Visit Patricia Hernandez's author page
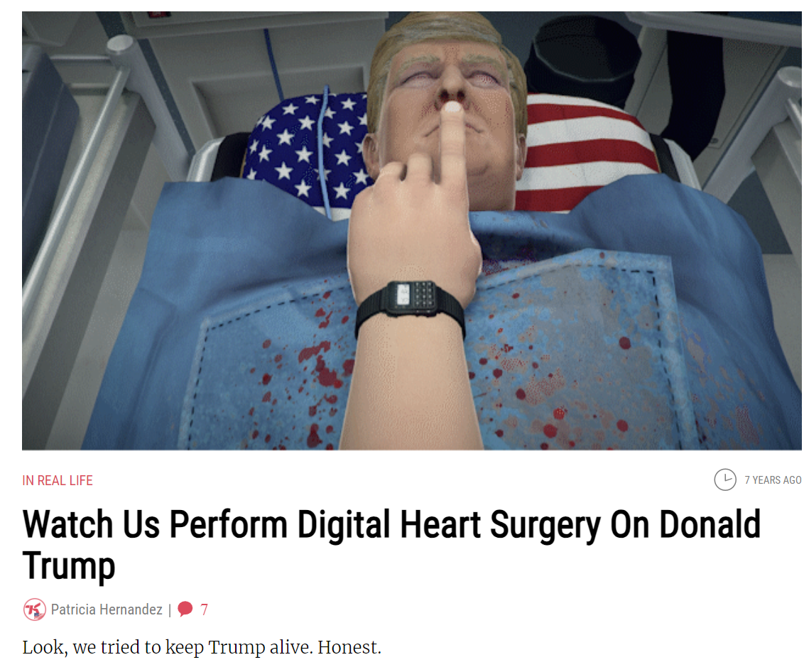Image resolution: width=804 pixels, height=672 pixels. (x=107, y=609)
